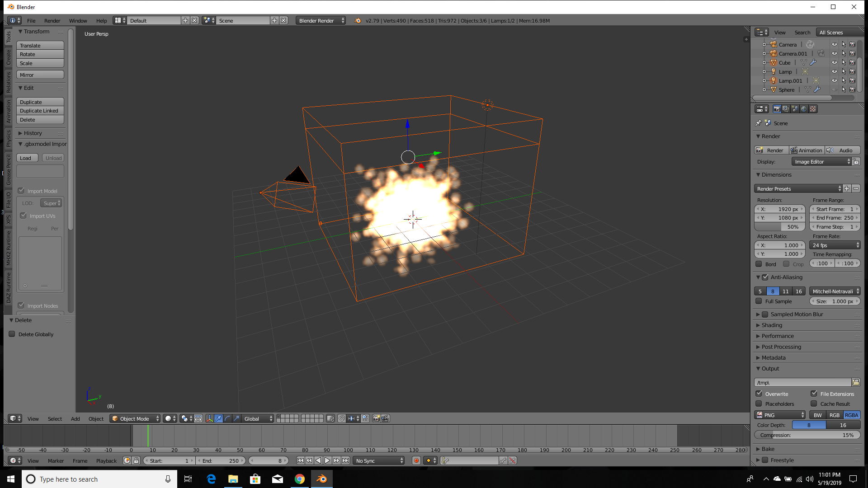Uncheck Import UVs in the gbxmodel importer
The image size is (868, 488).
point(24,216)
